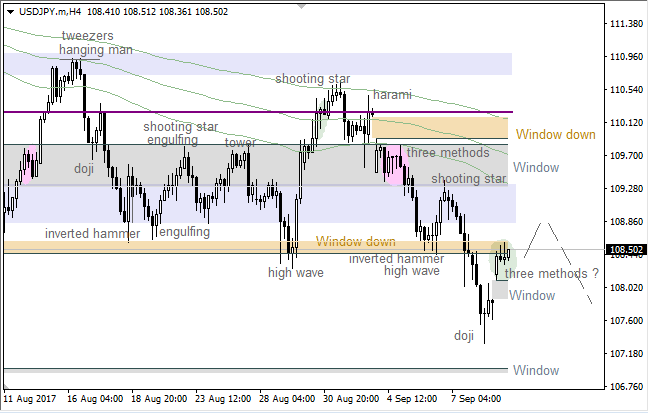Click the 28 Aug 04:00 time label
Viewport: 648px width, 413px height.
tap(290, 398)
